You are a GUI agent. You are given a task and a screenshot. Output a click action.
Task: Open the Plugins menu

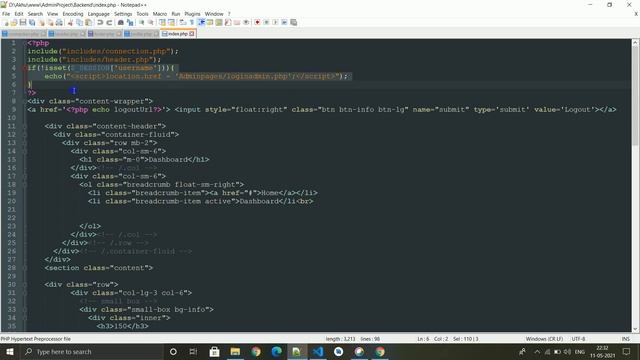click(x=192, y=14)
